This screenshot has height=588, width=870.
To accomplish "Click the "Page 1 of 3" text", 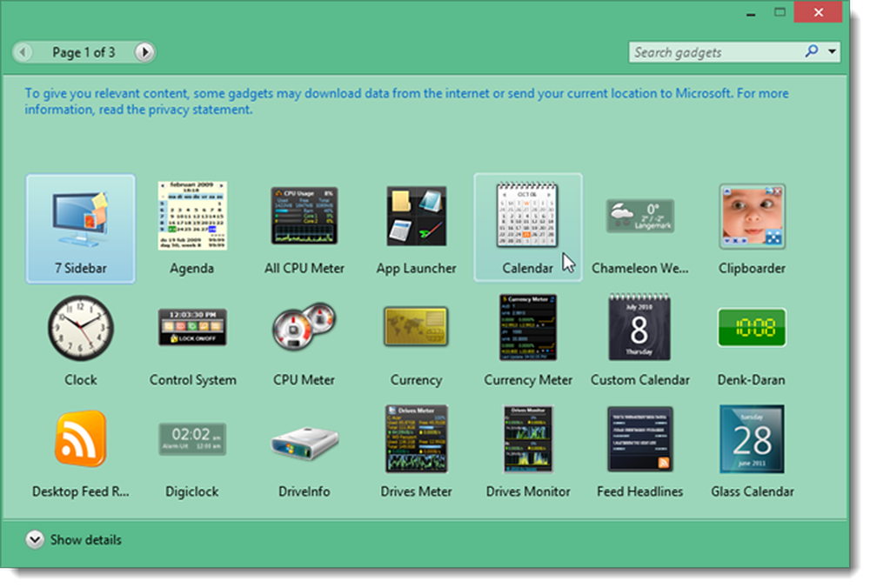I will [84, 53].
